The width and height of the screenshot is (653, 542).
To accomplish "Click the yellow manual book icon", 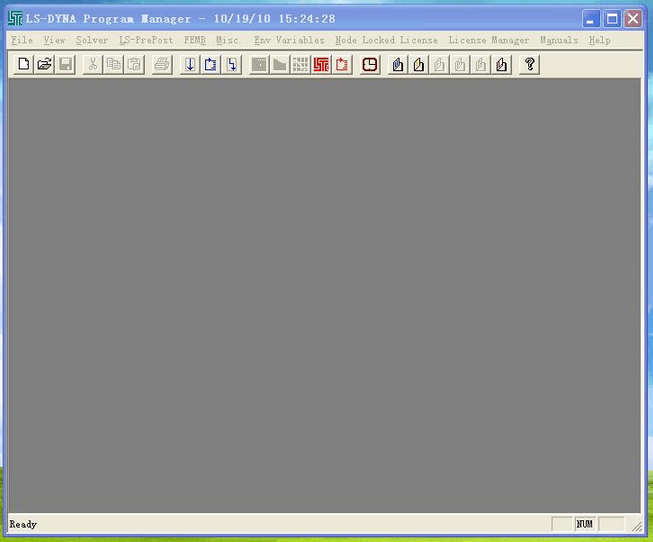I will tap(419, 64).
